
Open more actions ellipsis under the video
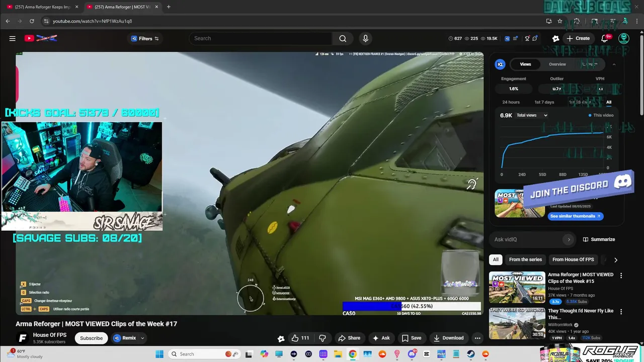[477, 338]
